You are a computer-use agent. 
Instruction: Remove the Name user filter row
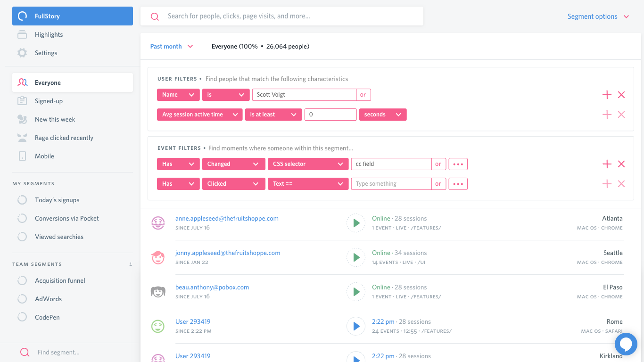click(621, 95)
